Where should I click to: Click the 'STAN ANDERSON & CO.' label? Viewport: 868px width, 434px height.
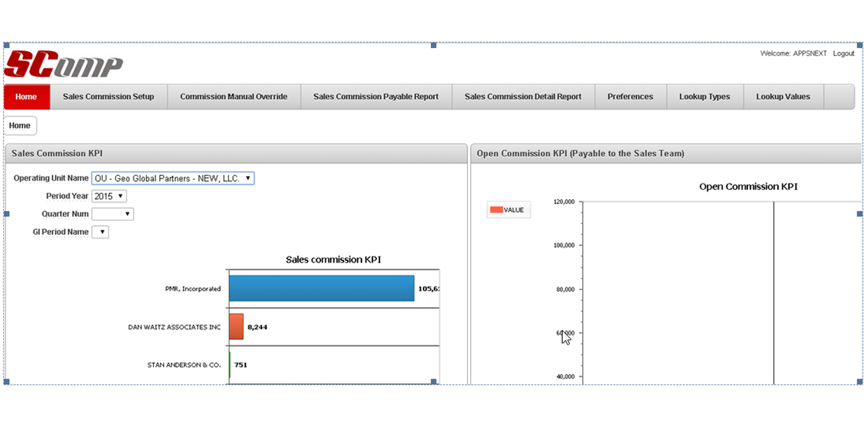pos(184,365)
